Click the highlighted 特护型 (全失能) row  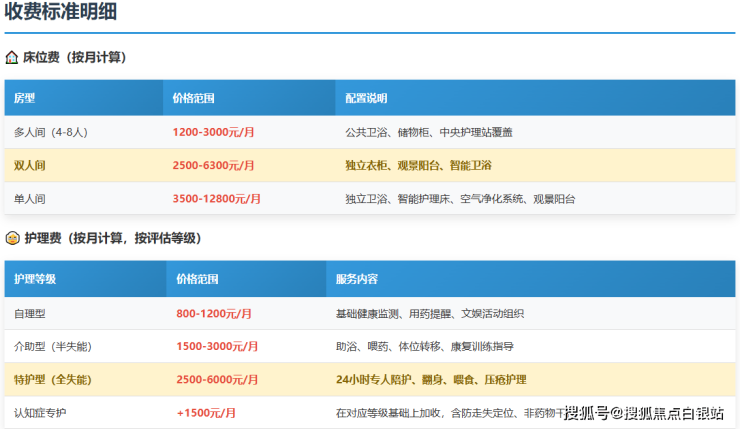(x=52, y=380)
